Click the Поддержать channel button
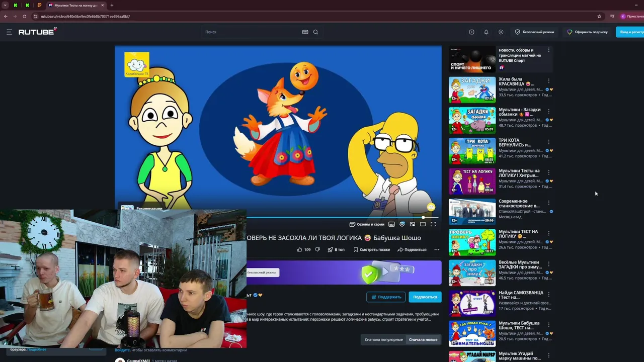The height and width of the screenshot is (362, 644). point(386,297)
